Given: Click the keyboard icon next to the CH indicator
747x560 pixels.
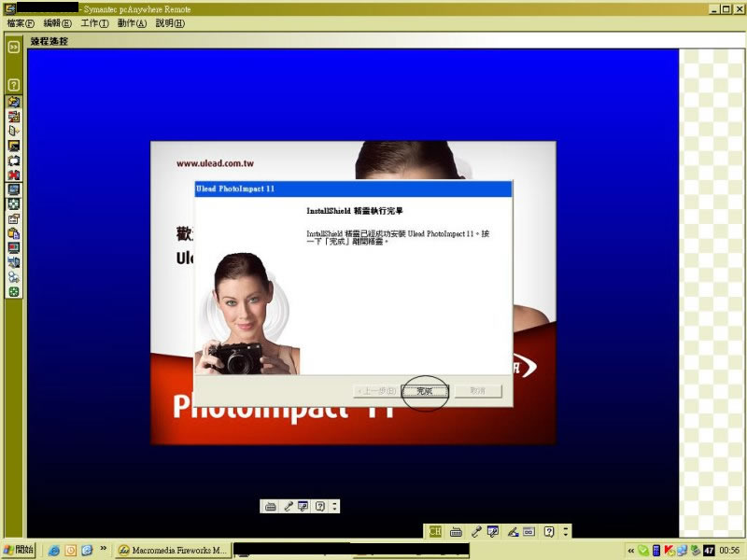Looking at the screenshot, I should [x=456, y=531].
